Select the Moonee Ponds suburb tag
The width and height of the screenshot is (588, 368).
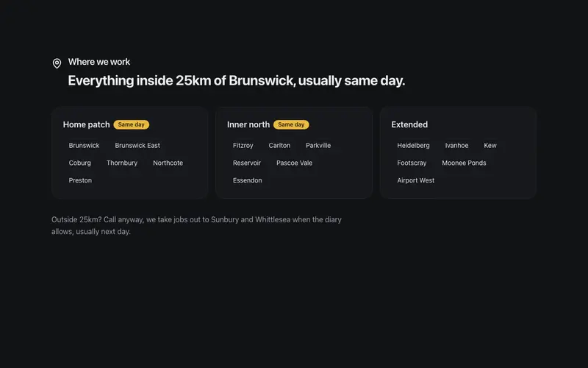(x=464, y=163)
